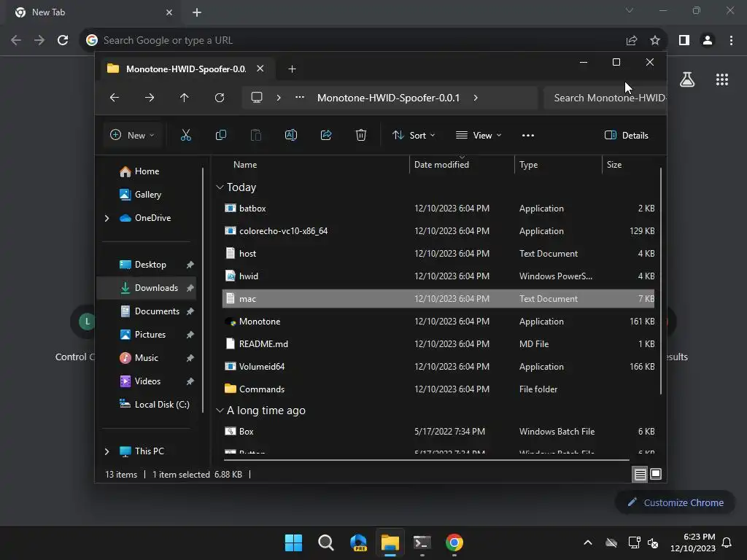The image size is (747, 560).
Task: Click the horizontal scrollbar in file list
Action: tap(426, 460)
